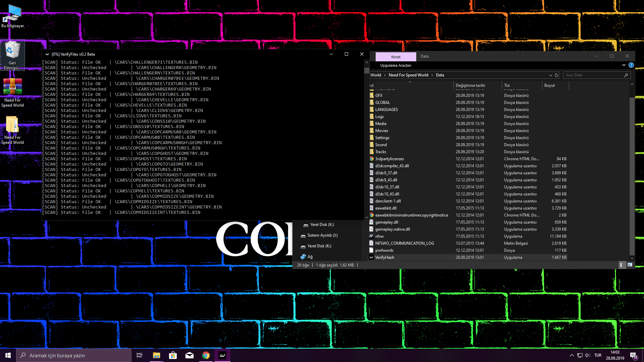Viewport: 644px width, 362px height.
Task: Click the Ara: Data search field
Action: [x=597, y=75]
